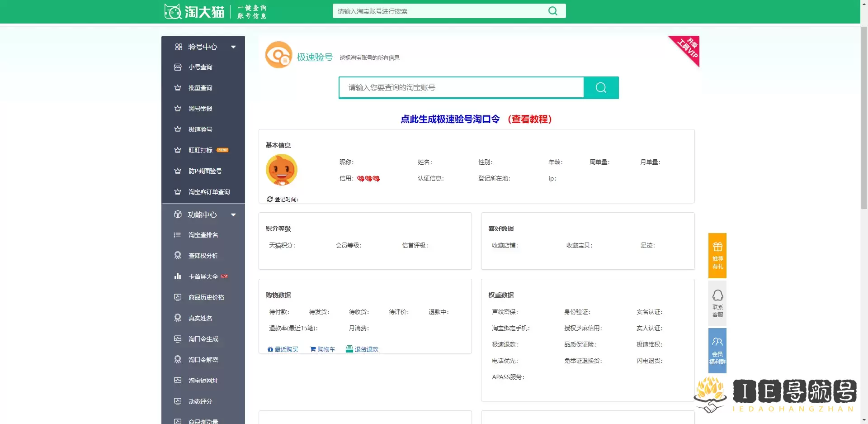Click the 功能中心 cube icon
The height and width of the screenshot is (424, 868).
(178, 214)
